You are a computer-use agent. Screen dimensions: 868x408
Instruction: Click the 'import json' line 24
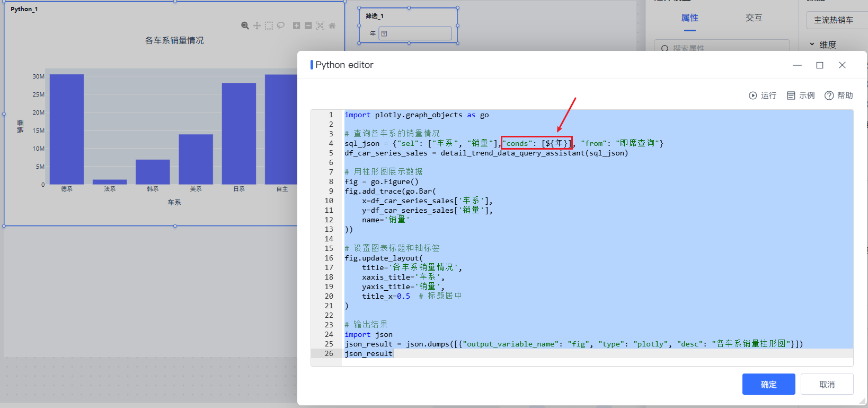(x=368, y=334)
